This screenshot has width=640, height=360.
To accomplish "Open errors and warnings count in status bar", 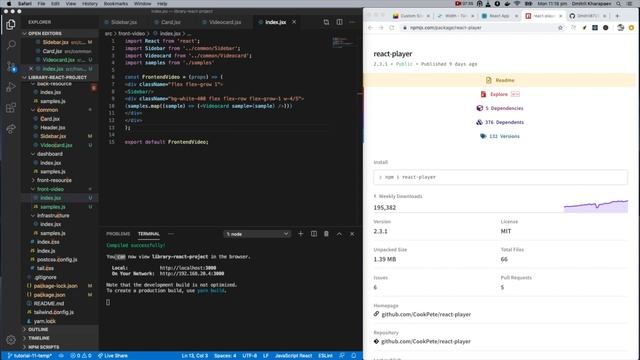I will pos(80,356).
